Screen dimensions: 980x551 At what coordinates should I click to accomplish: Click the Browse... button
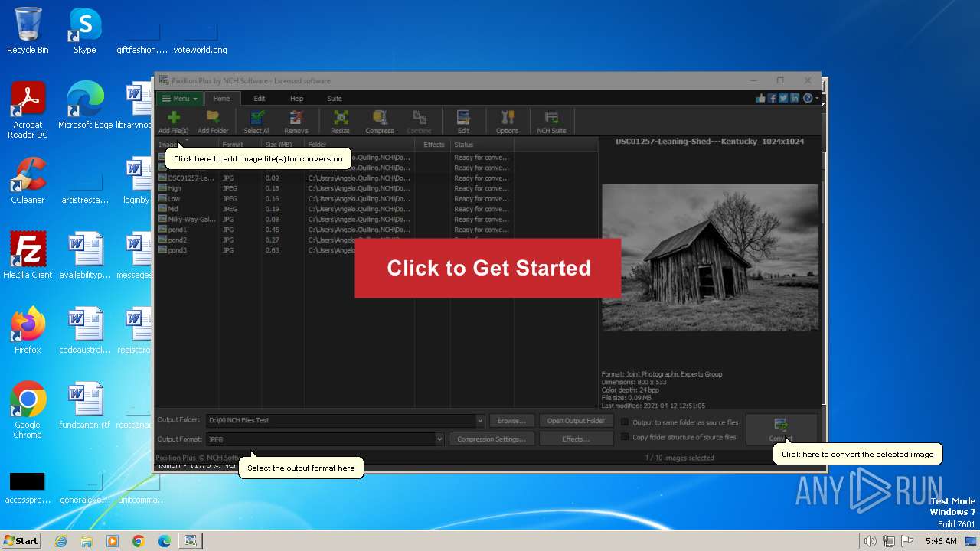pos(511,421)
